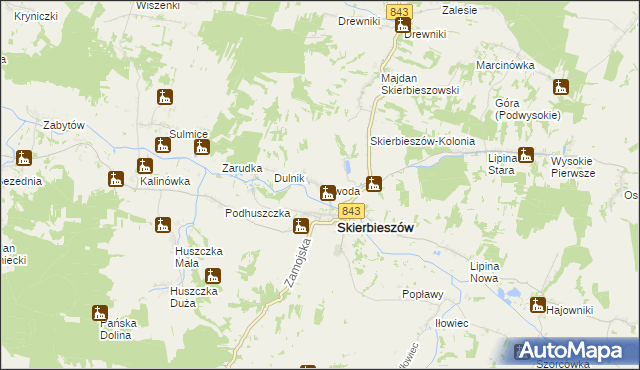Select the church icon above Pańska Dolina

coord(100,313)
